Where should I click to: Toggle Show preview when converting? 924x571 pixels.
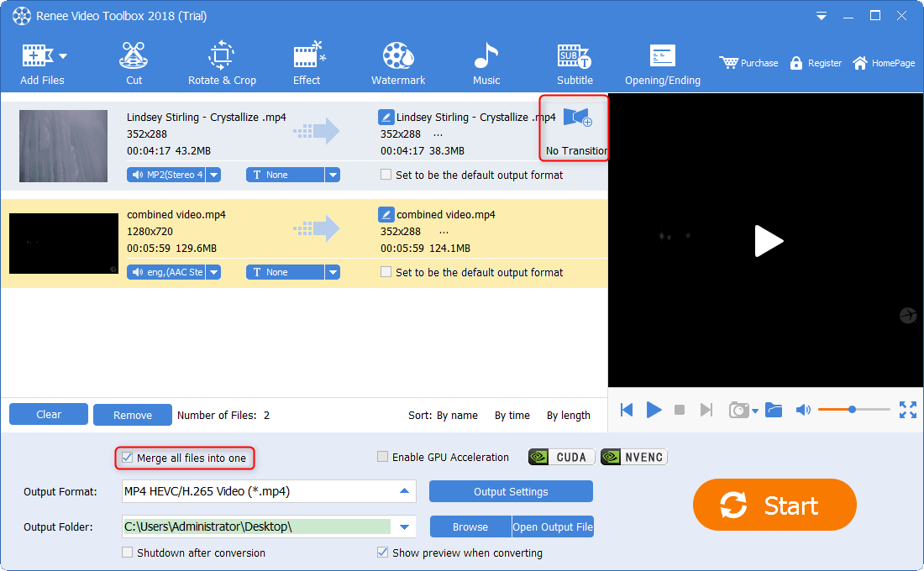click(x=383, y=553)
